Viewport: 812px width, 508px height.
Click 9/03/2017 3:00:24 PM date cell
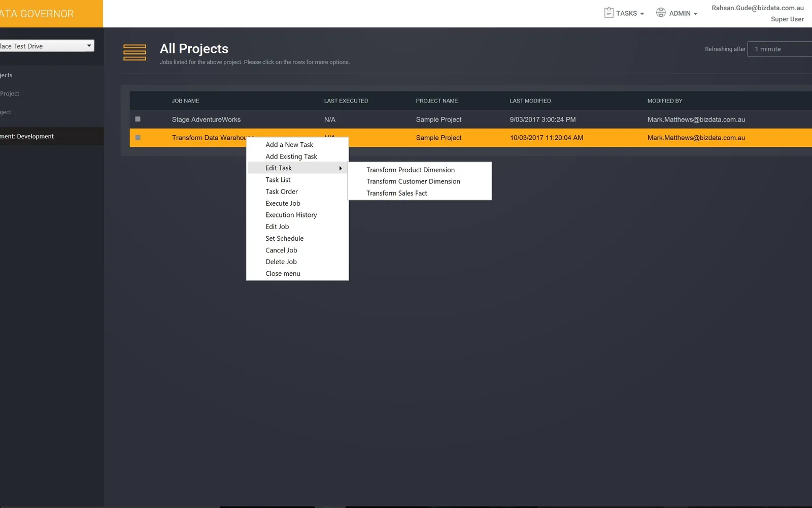pos(543,120)
